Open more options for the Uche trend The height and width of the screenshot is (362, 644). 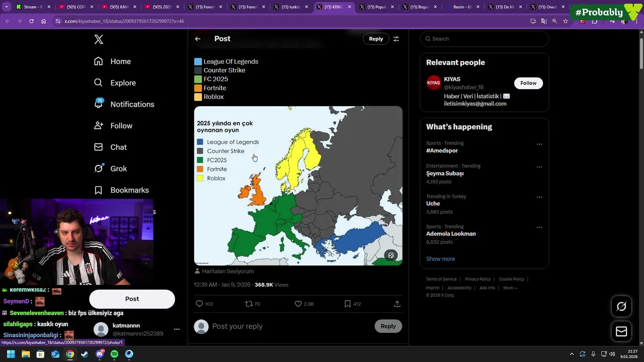(x=539, y=197)
